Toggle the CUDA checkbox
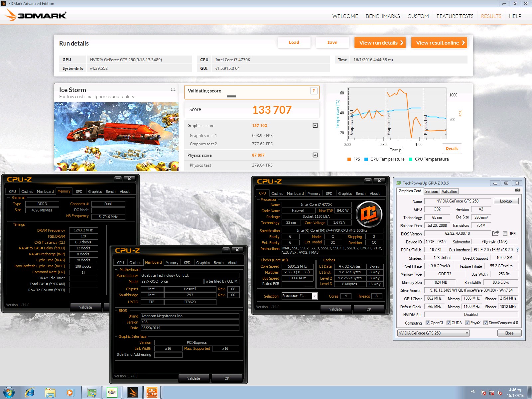Viewport: 532px width, 399px height. (x=449, y=323)
